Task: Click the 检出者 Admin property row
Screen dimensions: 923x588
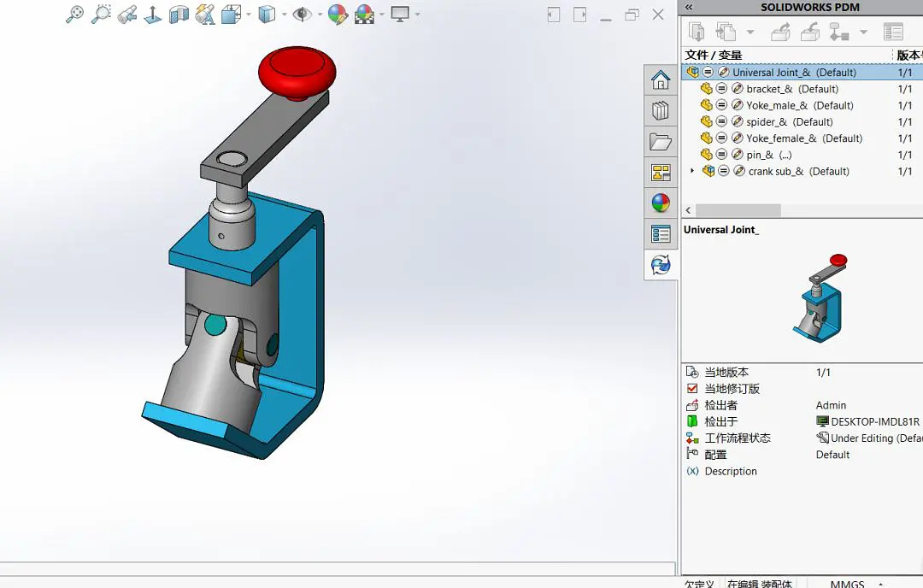Action: pyautogui.click(x=802, y=405)
